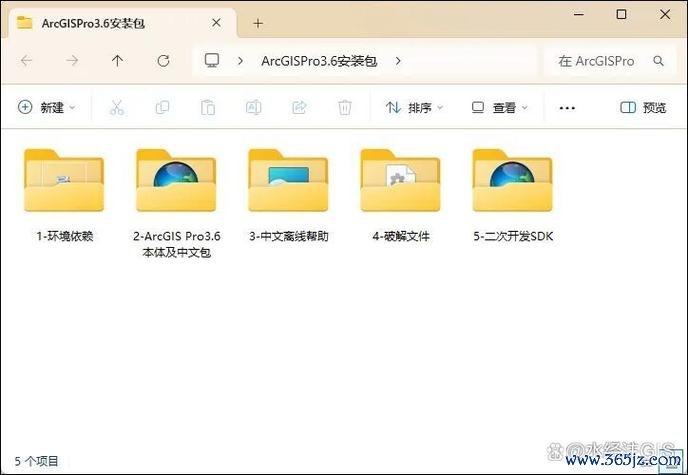Viewport: 688px width, 475px height.
Task: Go up one folder level
Action: 117,61
